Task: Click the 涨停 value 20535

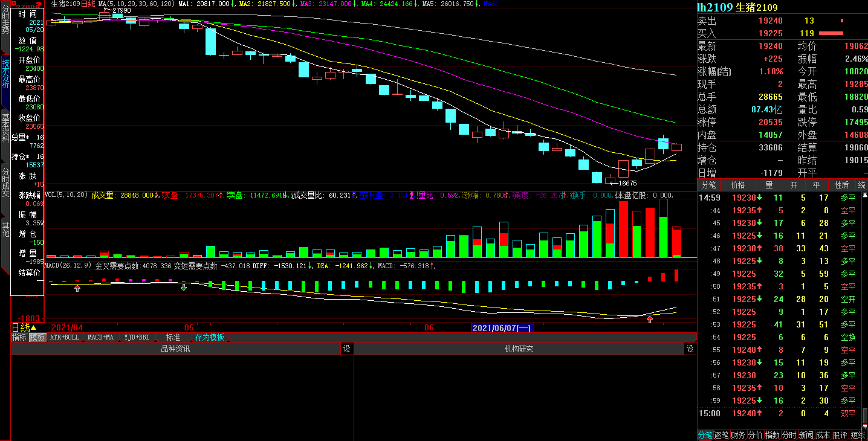Action: [771, 123]
